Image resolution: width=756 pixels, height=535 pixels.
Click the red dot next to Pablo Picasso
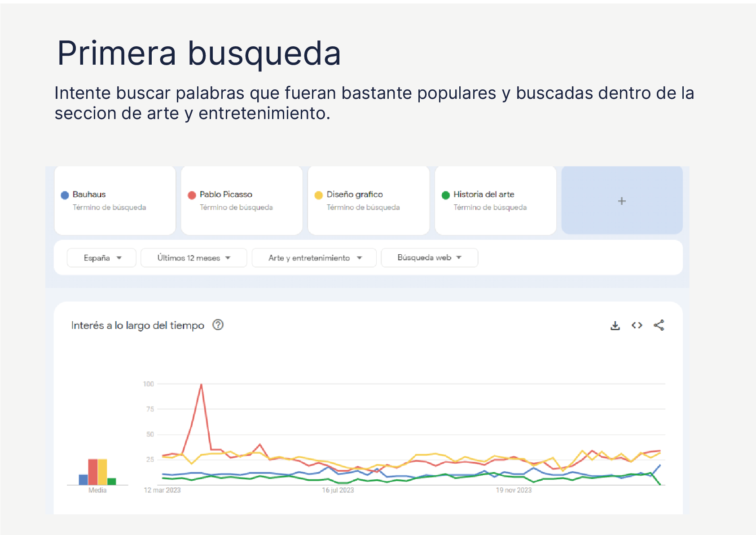[x=192, y=195]
